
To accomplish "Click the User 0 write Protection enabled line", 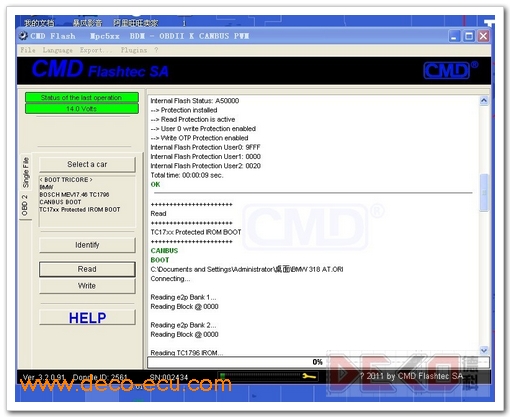I will [203, 129].
